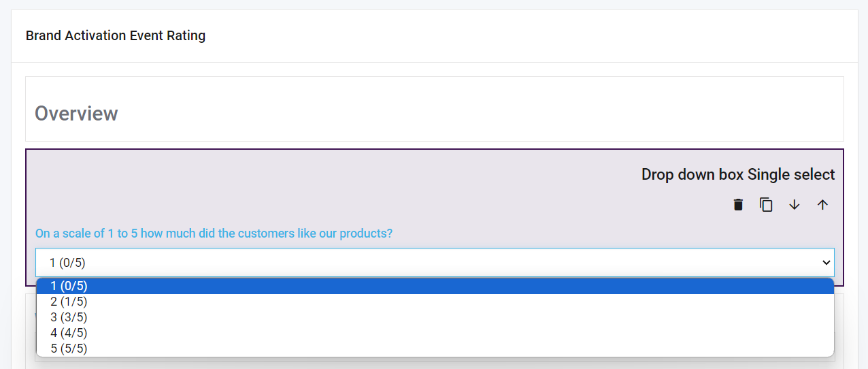
Task: Move question down with down arrow
Action: [x=795, y=205]
